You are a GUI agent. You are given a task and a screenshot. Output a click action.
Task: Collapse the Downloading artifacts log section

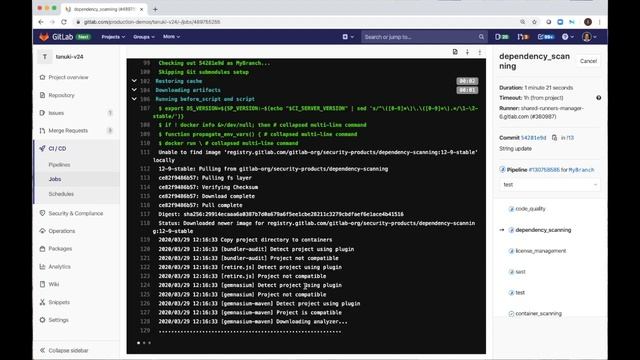tap(134, 90)
